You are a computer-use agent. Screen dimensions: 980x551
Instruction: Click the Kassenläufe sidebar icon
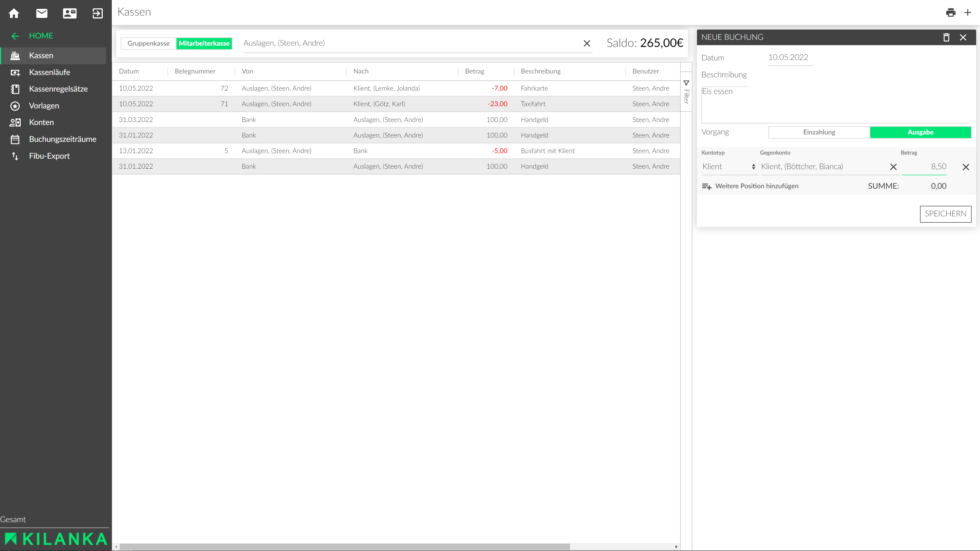pos(15,72)
